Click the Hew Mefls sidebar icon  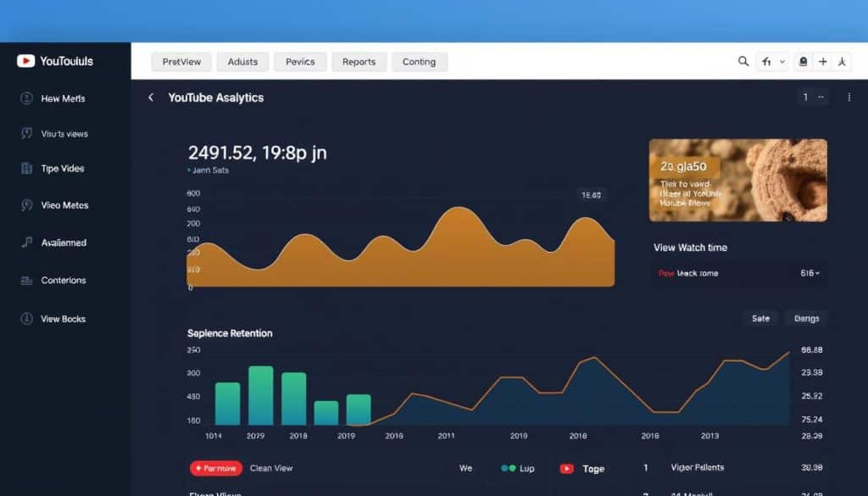click(x=26, y=98)
